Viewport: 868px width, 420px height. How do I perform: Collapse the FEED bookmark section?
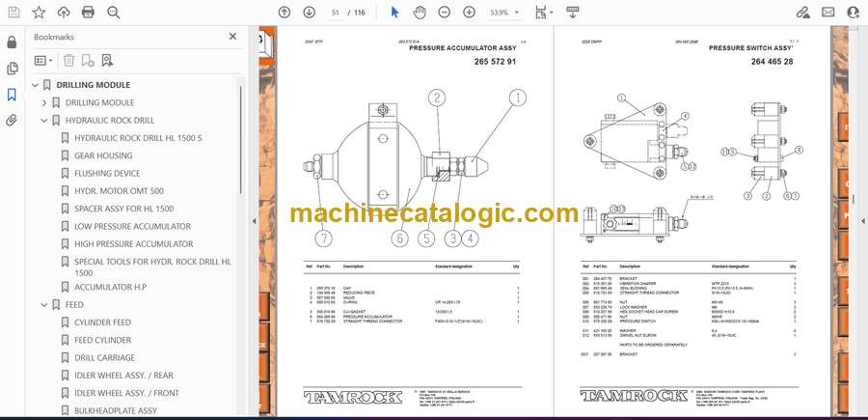44,305
